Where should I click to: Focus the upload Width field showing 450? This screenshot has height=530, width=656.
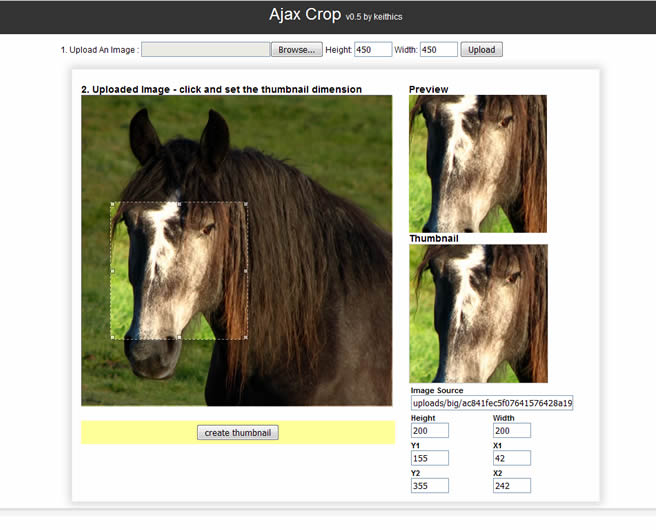(438, 49)
